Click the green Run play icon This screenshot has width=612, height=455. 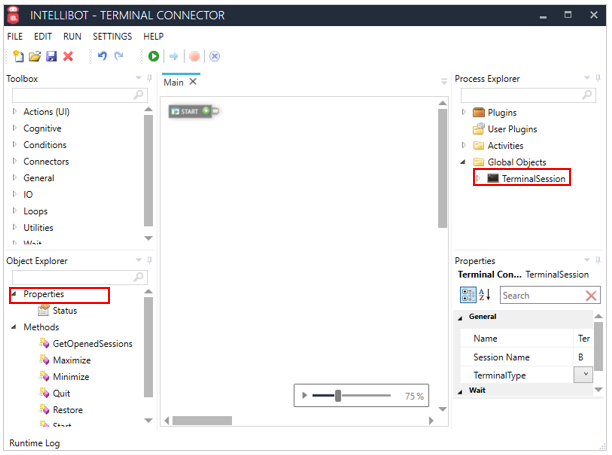(153, 57)
